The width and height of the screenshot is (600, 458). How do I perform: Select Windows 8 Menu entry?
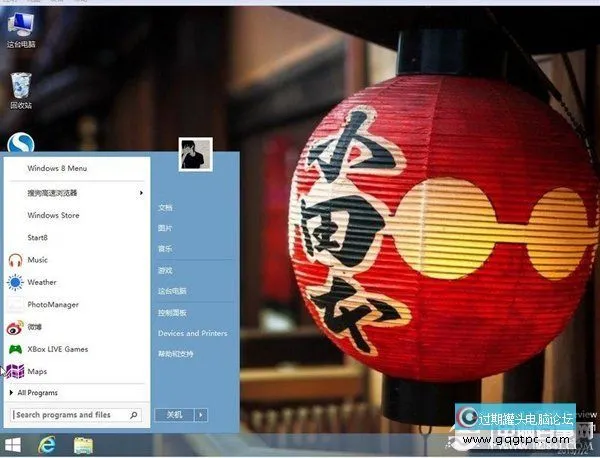coord(57,168)
